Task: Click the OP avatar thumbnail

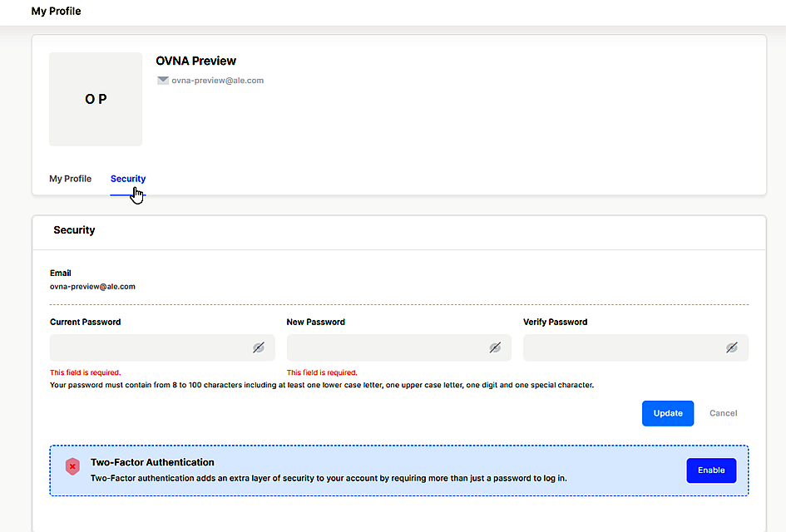Action: (96, 99)
